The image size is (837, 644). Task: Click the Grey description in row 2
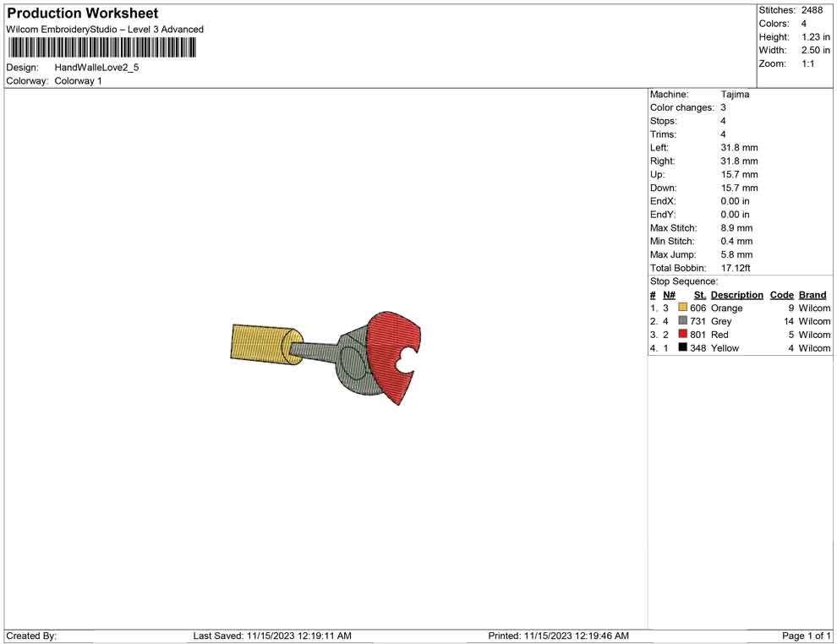click(721, 322)
